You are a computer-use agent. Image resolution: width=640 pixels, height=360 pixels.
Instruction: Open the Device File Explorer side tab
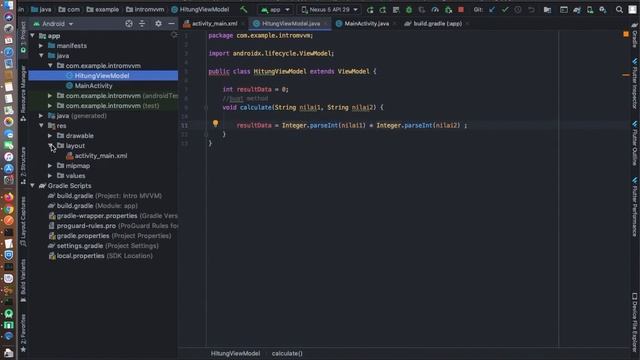click(x=635, y=322)
